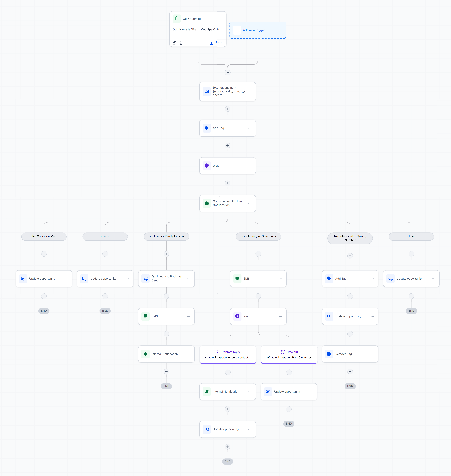Screen dimensions: 451x476
Task: Add step under No Condition Met branch
Action: tap(44, 254)
